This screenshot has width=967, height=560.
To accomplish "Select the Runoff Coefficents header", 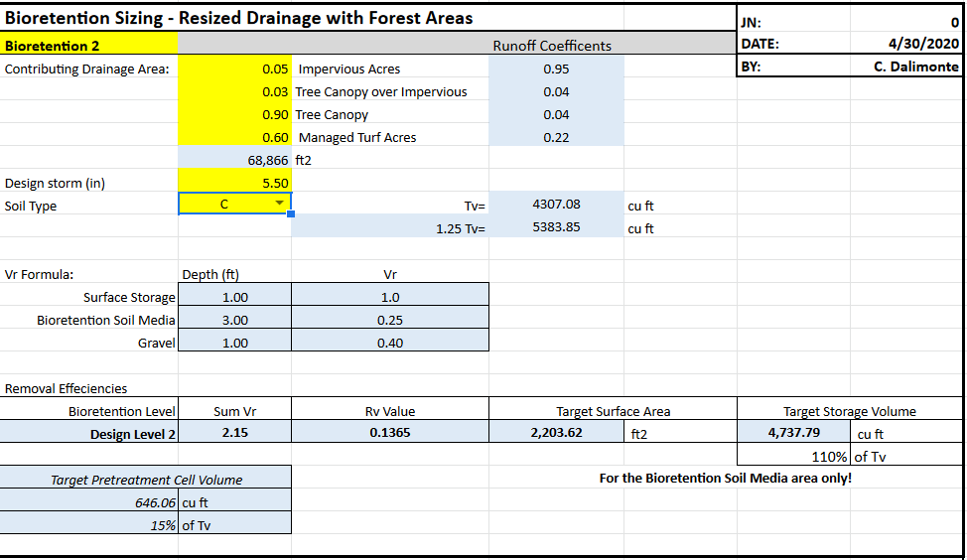I will [x=552, y=46].
